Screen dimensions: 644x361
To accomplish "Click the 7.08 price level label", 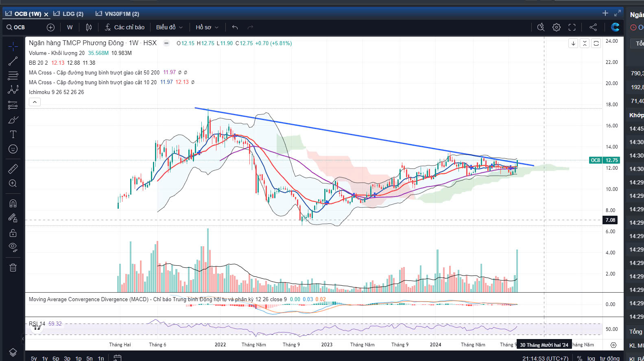I will [x=610, y=220].
